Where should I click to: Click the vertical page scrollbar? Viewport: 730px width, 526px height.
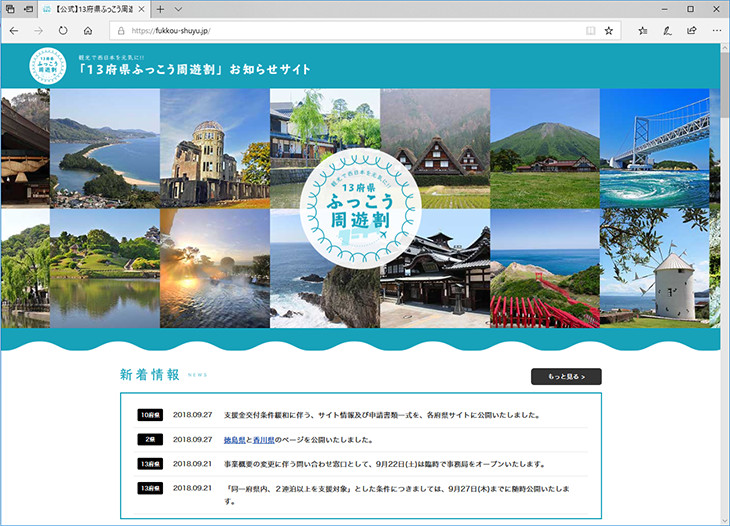coord(725,280)
